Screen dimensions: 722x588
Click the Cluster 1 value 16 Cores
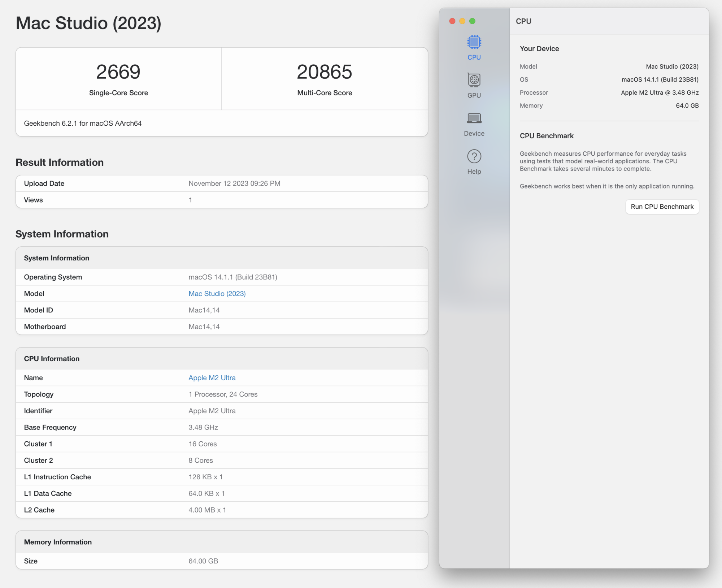click(203, 444)
